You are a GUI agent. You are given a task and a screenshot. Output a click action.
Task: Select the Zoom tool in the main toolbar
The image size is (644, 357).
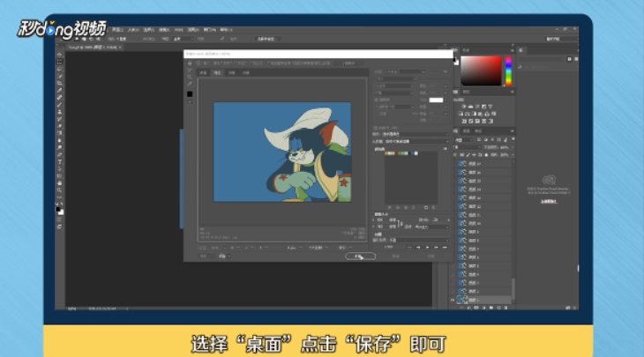click(60, 190)
